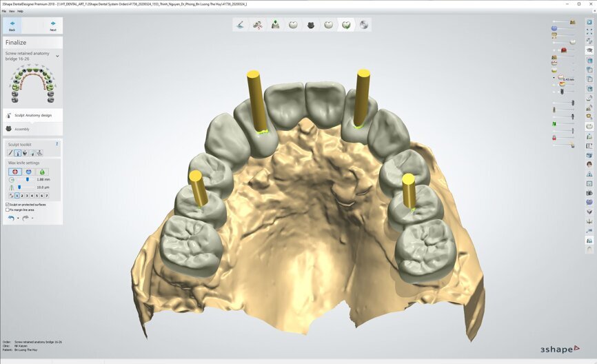
Task: Enable Fix margin line area checkbox
Action: (x=8, y=210)
